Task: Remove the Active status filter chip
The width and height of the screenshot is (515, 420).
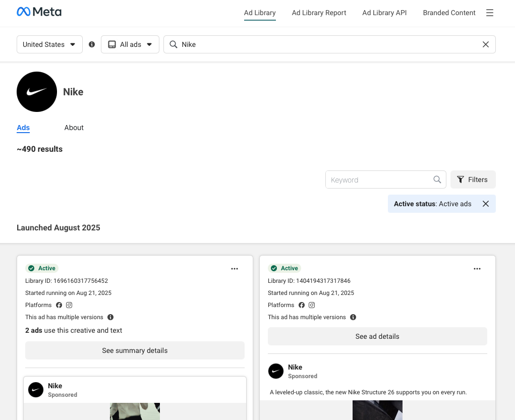Action: pos(485,204)
